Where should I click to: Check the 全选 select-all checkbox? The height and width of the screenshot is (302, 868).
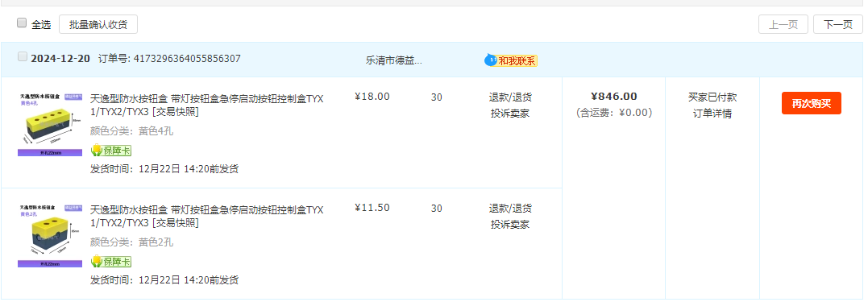22,23
